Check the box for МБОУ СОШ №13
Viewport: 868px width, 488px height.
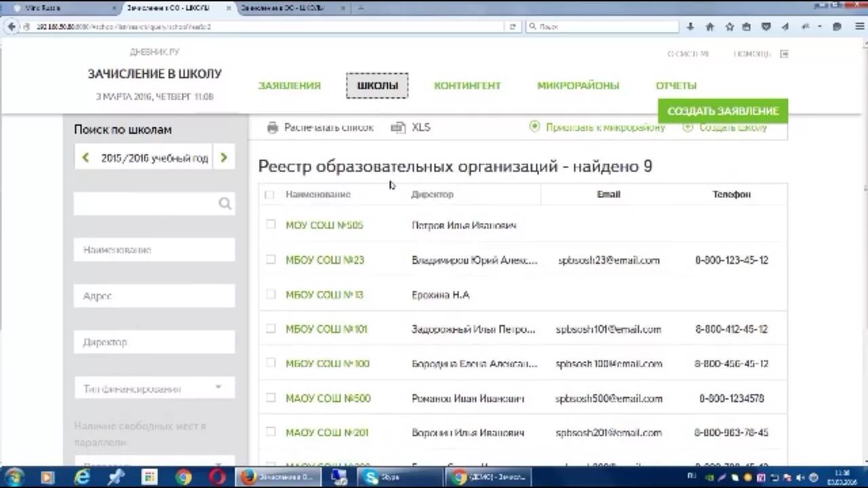tap(271, 294)
